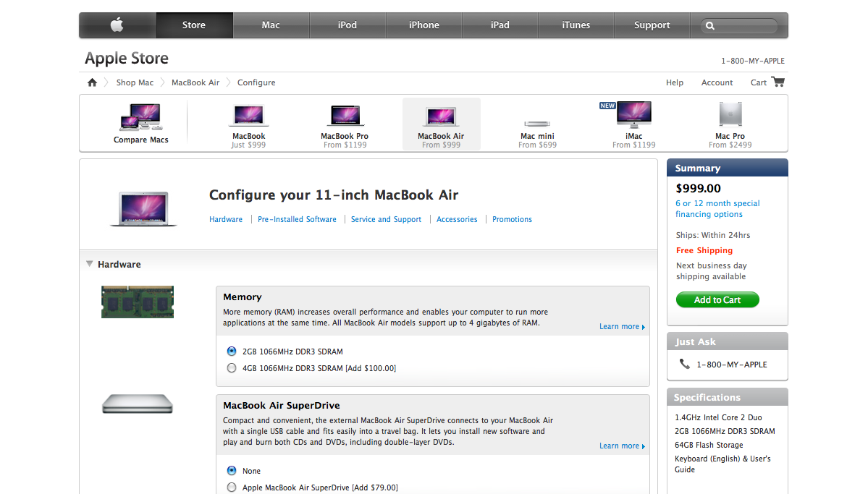
Task: Click the Free Shipping text
Action: (x=704, y=250)
